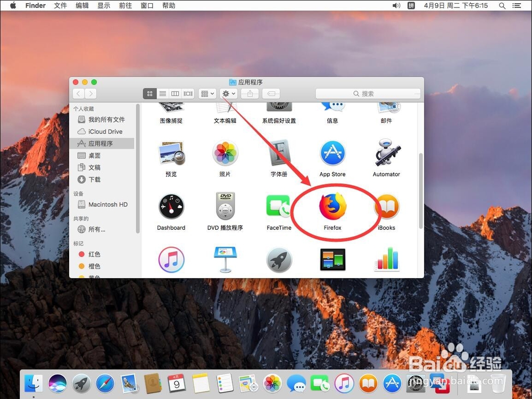Open the 前往 menu

click(x=125, y=5)
